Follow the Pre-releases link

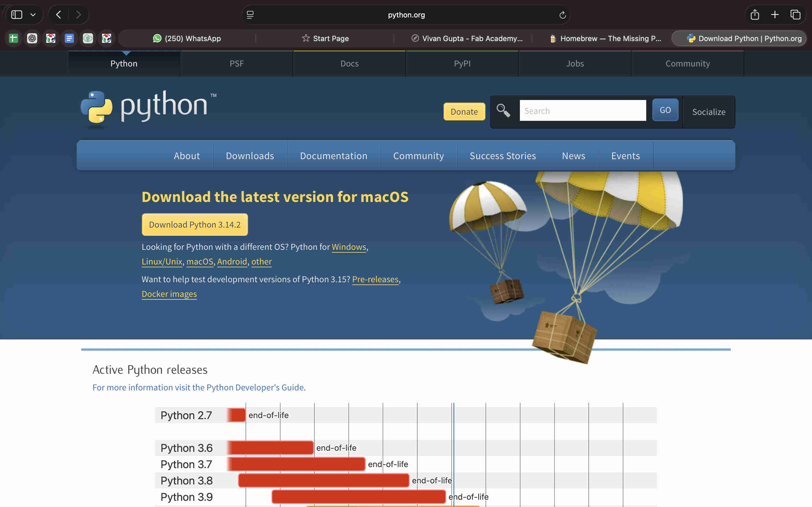pos(375,279)
